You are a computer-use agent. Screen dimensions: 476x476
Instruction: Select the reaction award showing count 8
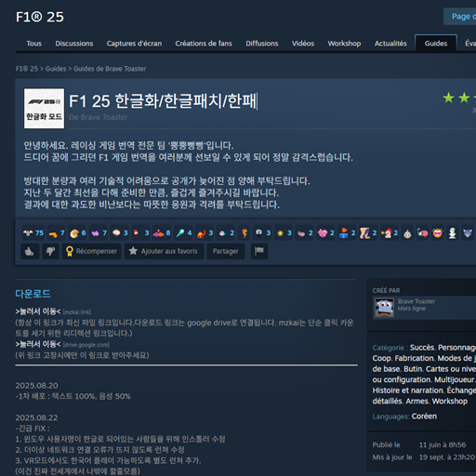(162, 233)
